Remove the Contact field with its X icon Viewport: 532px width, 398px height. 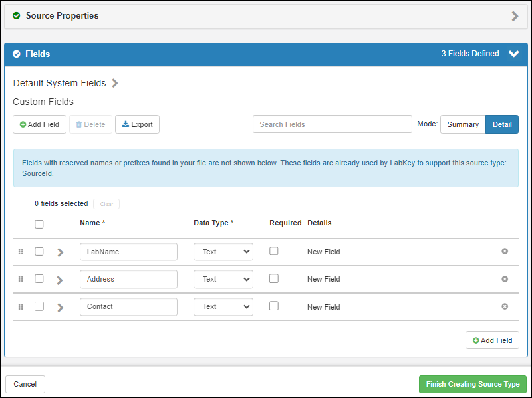point(505,306)
